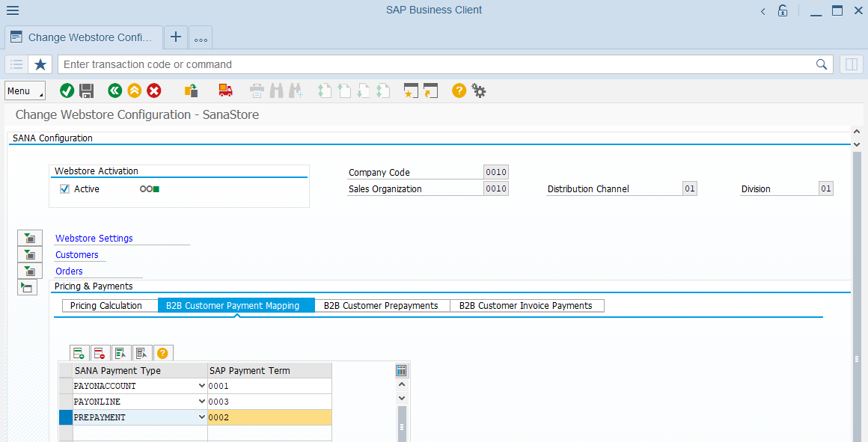Open the PREPAYMENT payment type dropdown
This screenshot has width=868, height=442.
pyautogui.click(x=201, y=417)
